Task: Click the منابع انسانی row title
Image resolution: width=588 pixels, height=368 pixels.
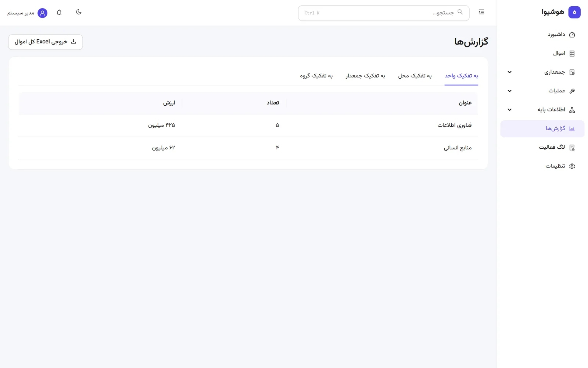Action: (x=458, y=148)
